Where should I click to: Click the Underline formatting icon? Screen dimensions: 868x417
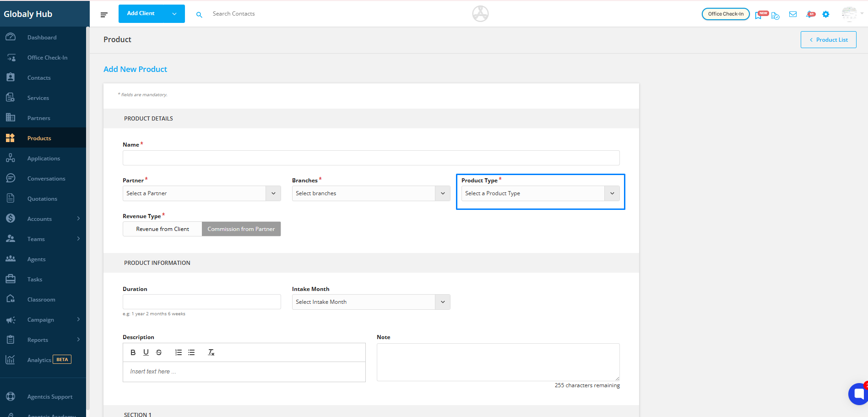point(146,352)
